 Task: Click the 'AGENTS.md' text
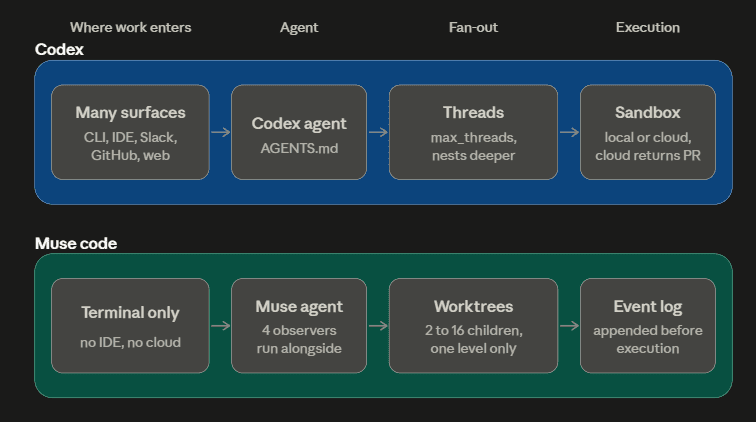[299, 149]
